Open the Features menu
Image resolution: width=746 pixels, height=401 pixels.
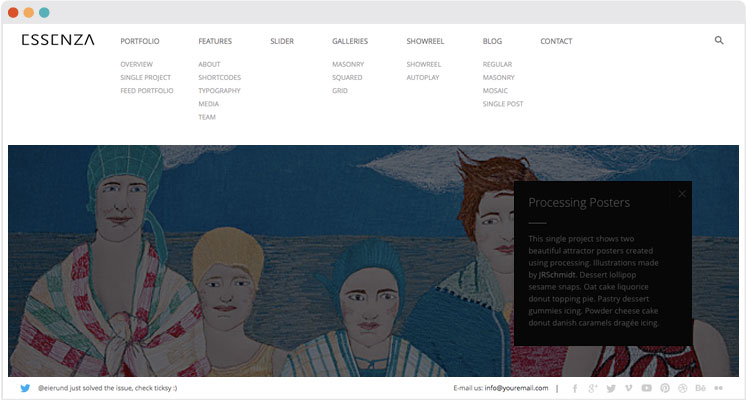[215, 41]
